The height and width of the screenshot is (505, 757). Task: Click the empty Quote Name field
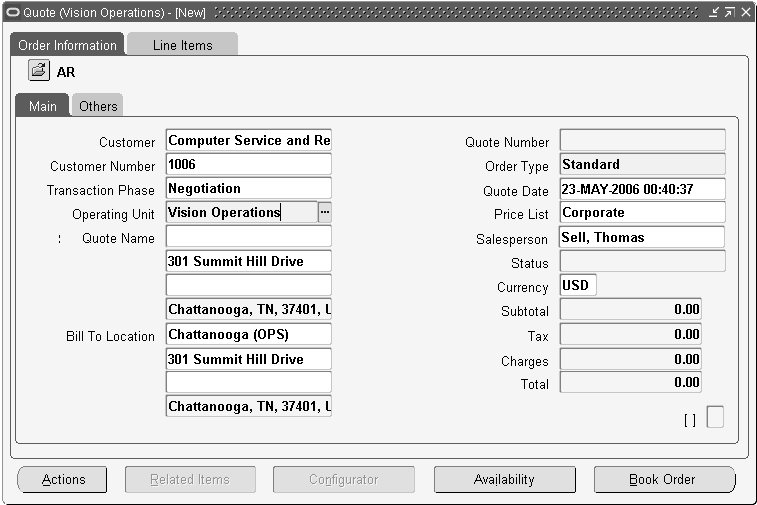249,237
